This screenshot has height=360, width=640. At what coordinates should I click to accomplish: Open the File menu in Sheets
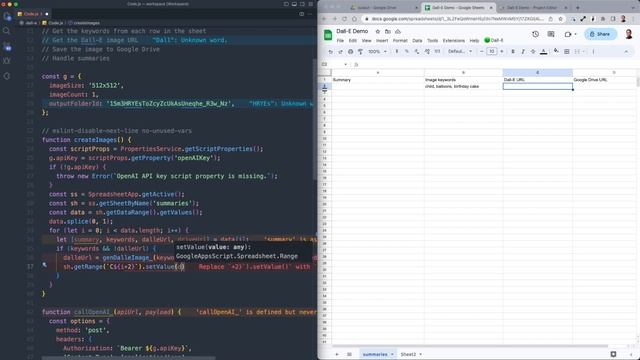click(340, 41)
